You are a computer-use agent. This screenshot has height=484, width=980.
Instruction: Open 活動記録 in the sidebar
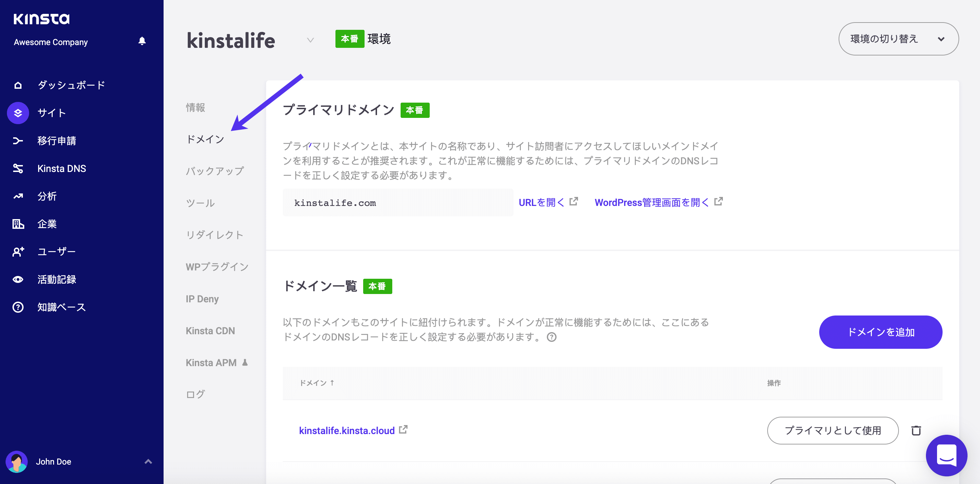(57, 280)
